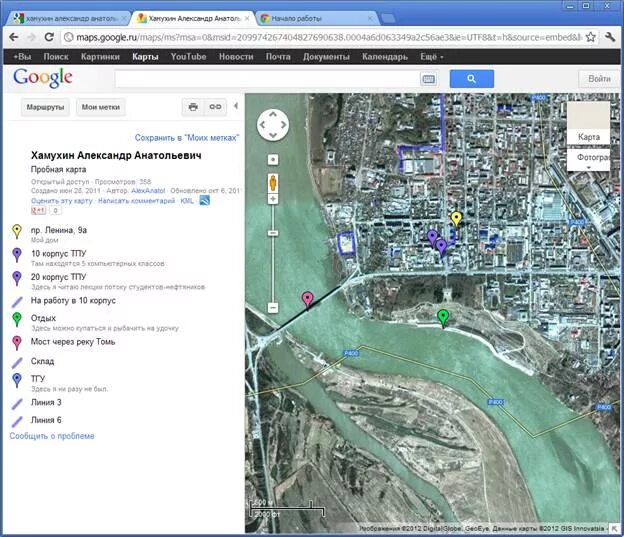Click the pink pin icon beside Мост через реку Томь
624x537 pixels.
(17, 343)
